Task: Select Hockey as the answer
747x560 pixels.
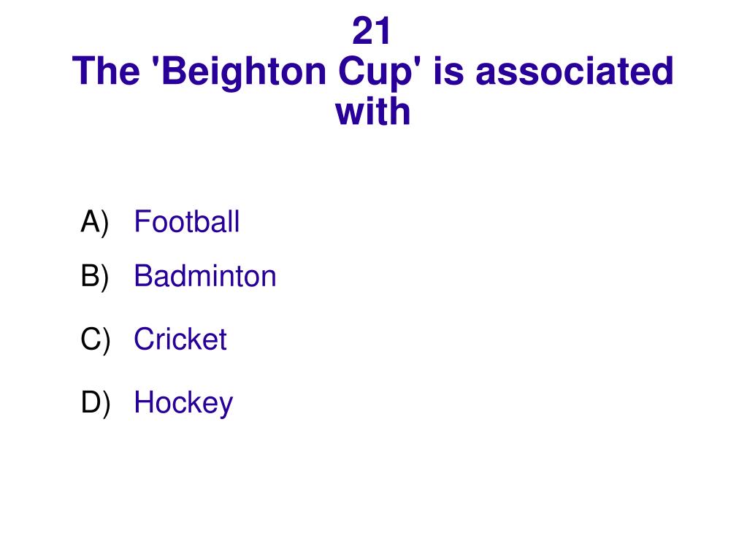Action: tap(183, 403)
